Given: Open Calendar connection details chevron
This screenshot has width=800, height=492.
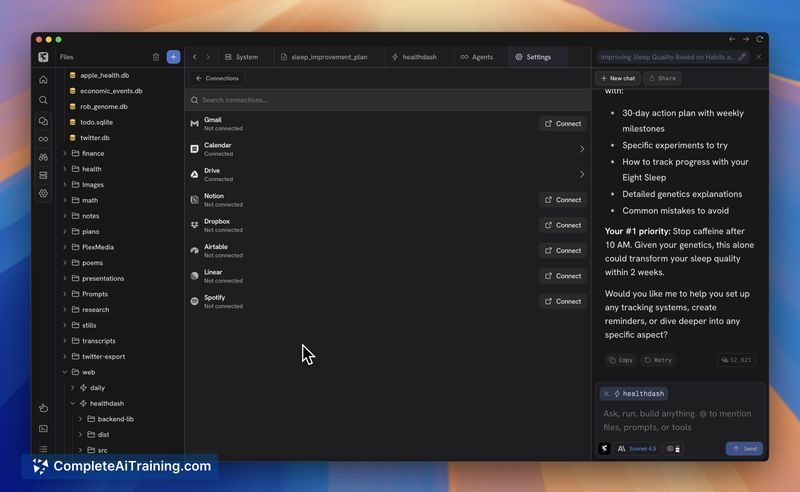Looking at the screenshot, I should coord(582,149).
